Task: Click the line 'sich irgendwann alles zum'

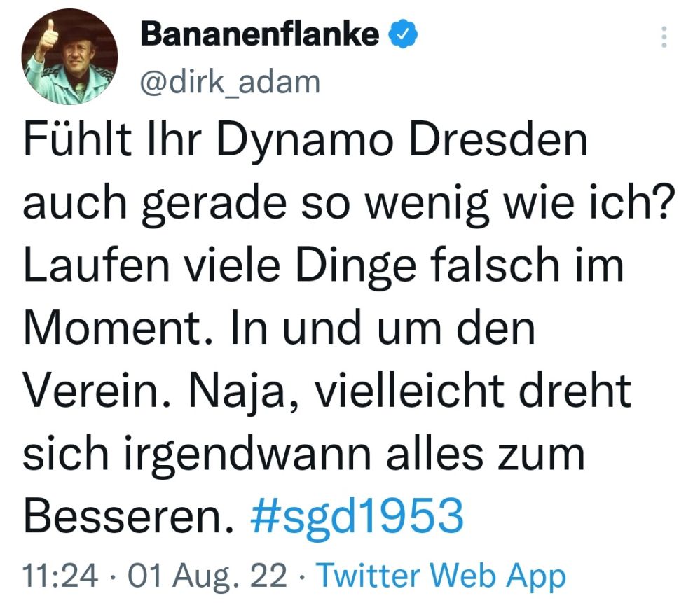Action: pos(304,455)
